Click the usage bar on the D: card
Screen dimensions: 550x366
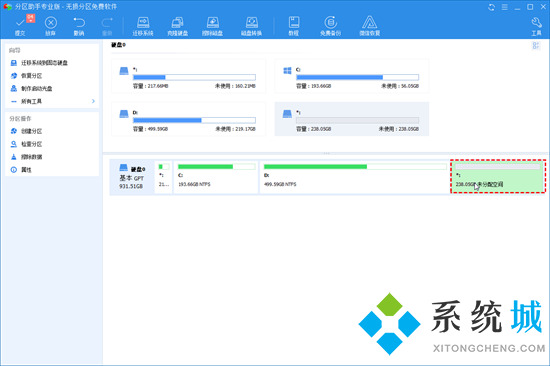coord(194,120)
